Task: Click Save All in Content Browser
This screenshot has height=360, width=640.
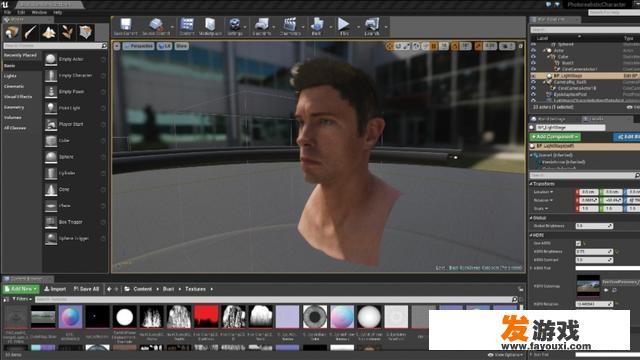Action: click(86, 289)
